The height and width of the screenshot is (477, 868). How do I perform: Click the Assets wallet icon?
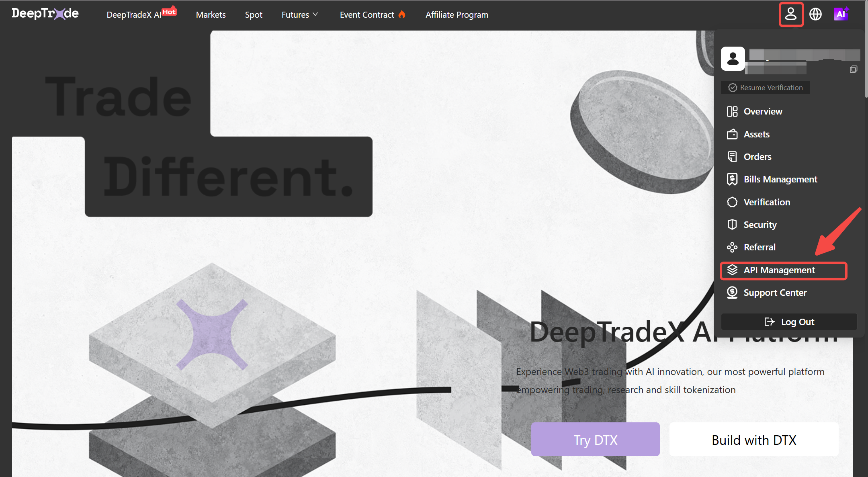732,134
